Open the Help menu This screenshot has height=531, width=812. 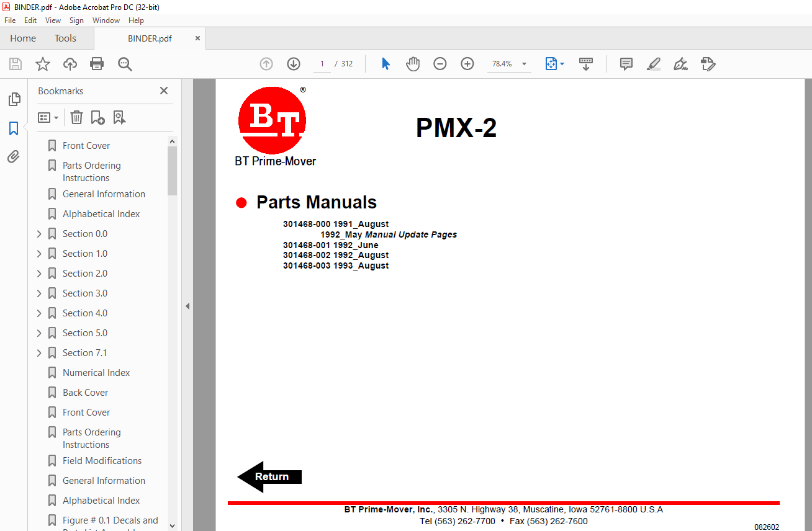coord(136,20)
